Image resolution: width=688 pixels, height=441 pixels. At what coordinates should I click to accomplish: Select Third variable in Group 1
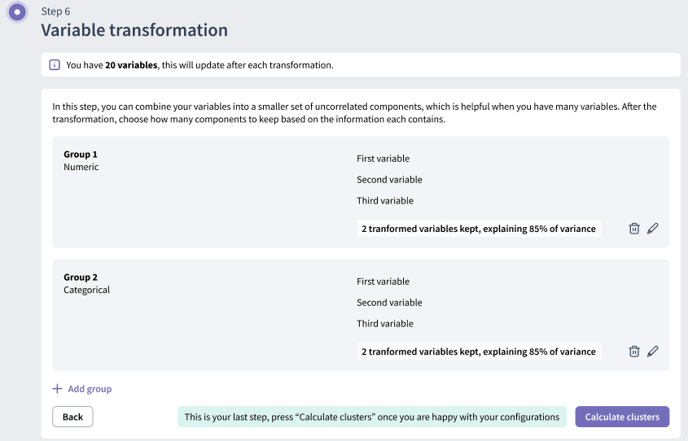pos(385,201)
